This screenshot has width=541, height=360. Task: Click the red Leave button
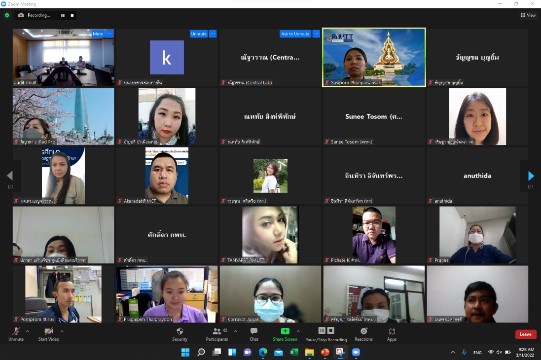tap(525, 334)
